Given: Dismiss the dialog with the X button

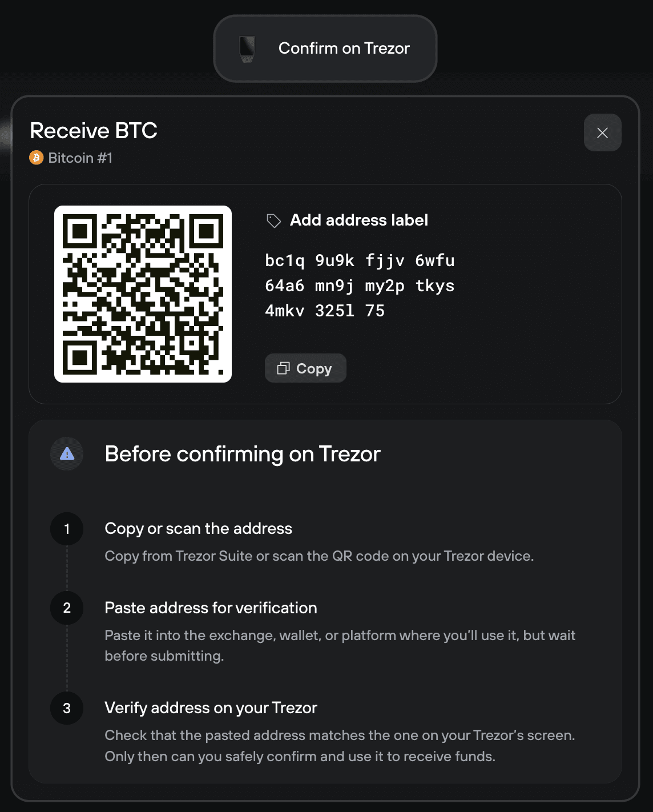Looking at the screenshot, I should click(602, 132).
